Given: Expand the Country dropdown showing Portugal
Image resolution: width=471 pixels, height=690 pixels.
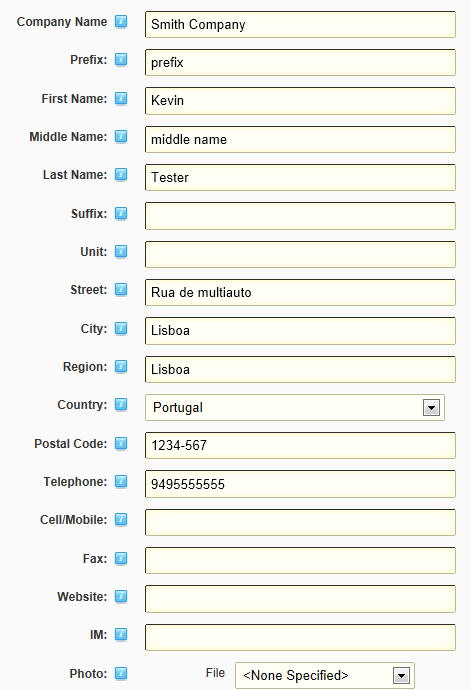Looking at the screenshot, I should point(295,407).
